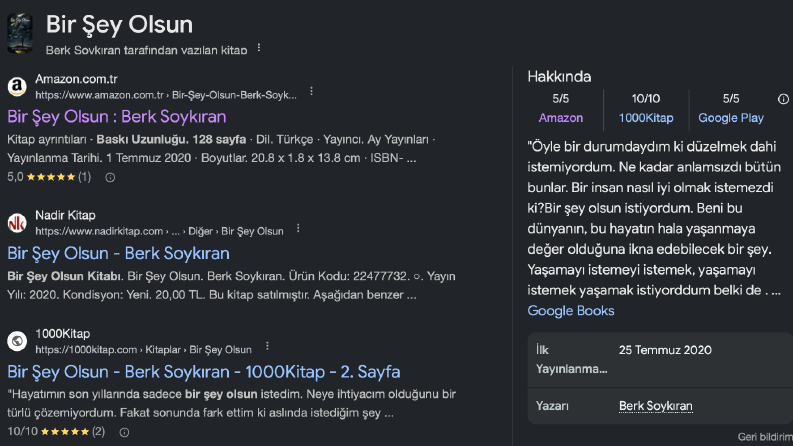Open the 1000Kitap 2. Sayfa result link
Viewport: 793px width, 446px height.
(x=204, y=372)
